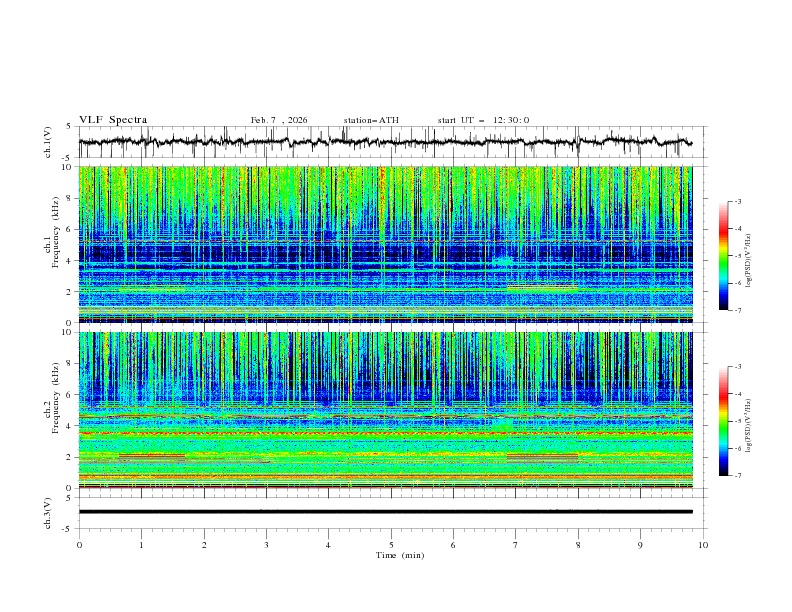The image size is (792, 612).
Task: Click the time-axis tick label "3"
Action: [266, 545]
